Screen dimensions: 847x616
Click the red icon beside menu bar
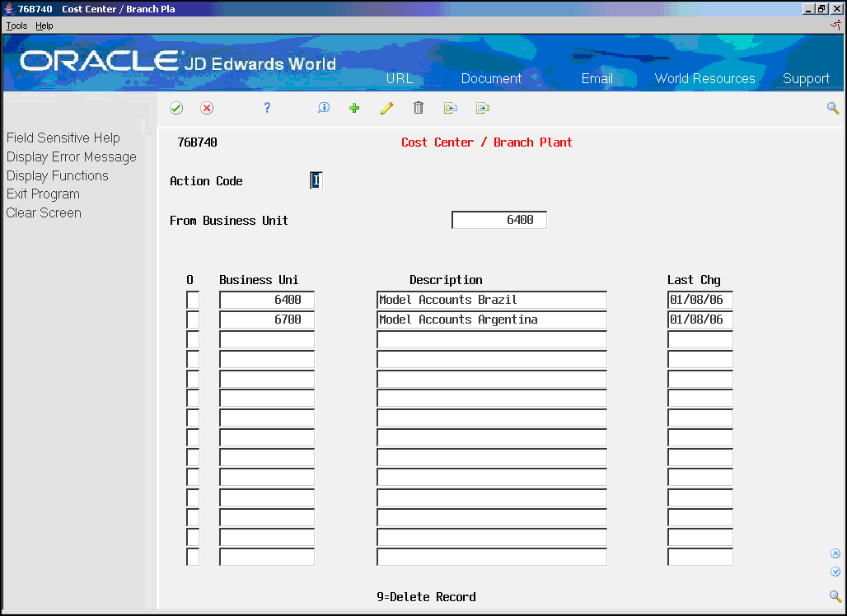click(835, 25)
